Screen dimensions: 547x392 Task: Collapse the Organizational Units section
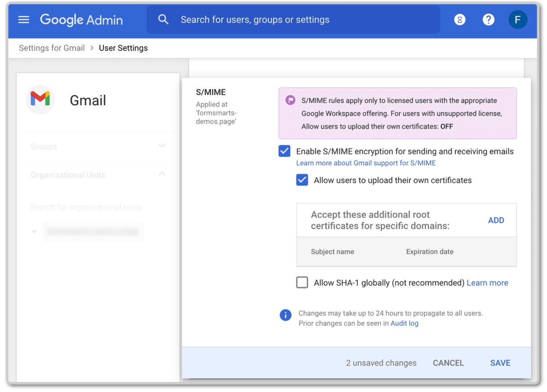(162, 174)
